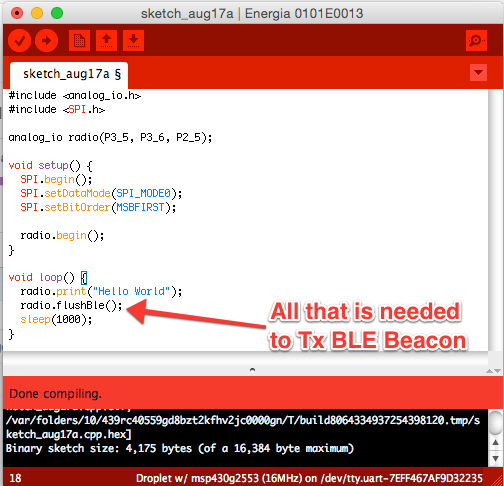Screen dimensions: 504x486
Task: Click the divider handle dot above console
Action: pyautogui.click(x=252, y=370)
